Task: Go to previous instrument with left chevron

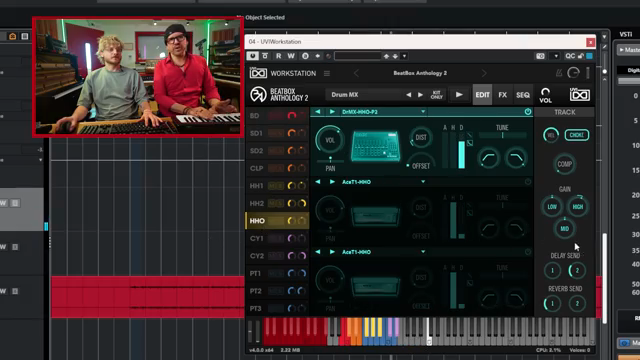Action: pyautogui.click(x=356, y=73)
